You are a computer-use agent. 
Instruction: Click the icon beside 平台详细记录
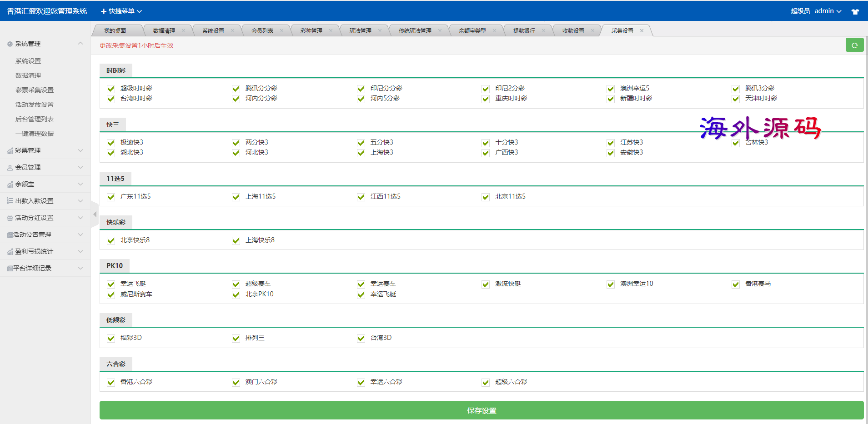tap(10, 269)
